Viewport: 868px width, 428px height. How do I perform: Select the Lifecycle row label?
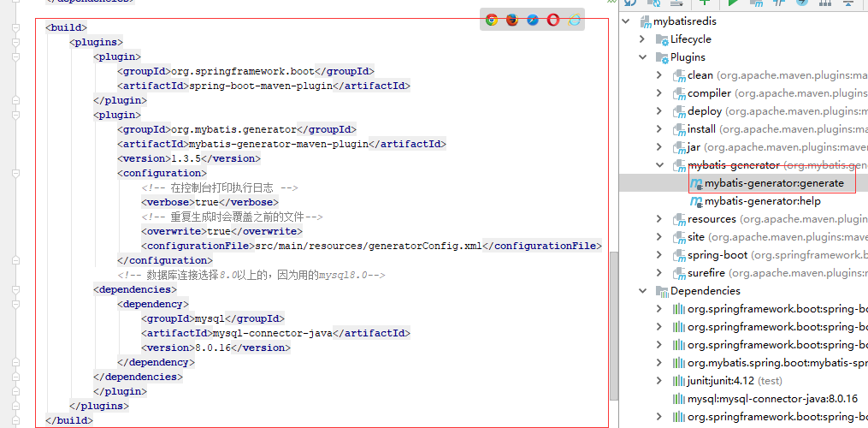(x=691, y=39)
